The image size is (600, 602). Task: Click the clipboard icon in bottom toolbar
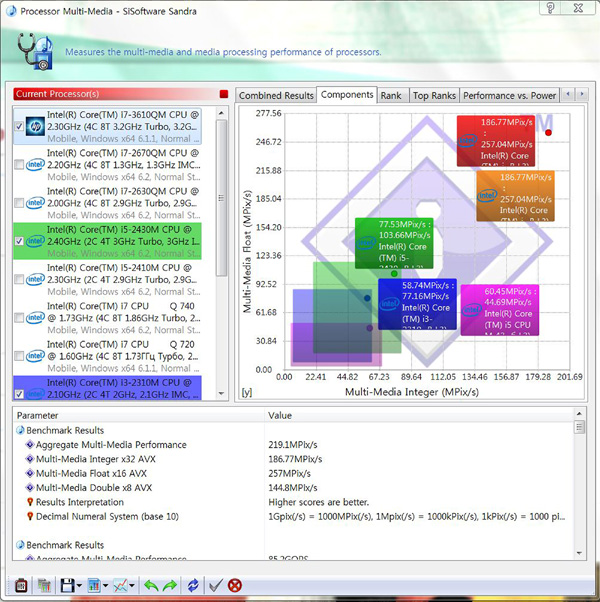[21, 585]
